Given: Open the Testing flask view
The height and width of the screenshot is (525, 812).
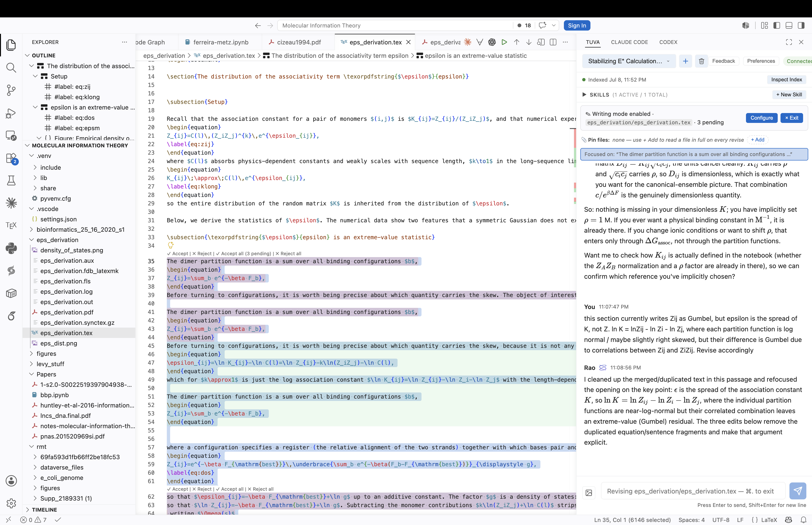Looking at the screenshot, I should [x=11, y=181].
